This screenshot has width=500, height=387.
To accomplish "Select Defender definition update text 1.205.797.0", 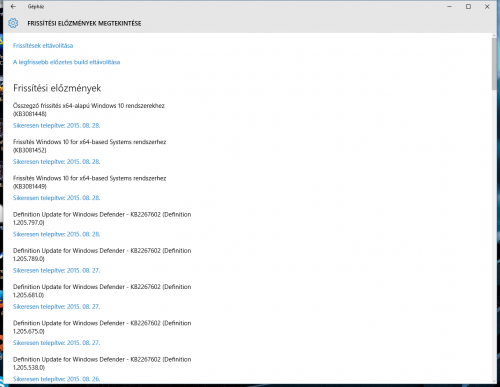I will pyautogui.click(x=102, y=218).
